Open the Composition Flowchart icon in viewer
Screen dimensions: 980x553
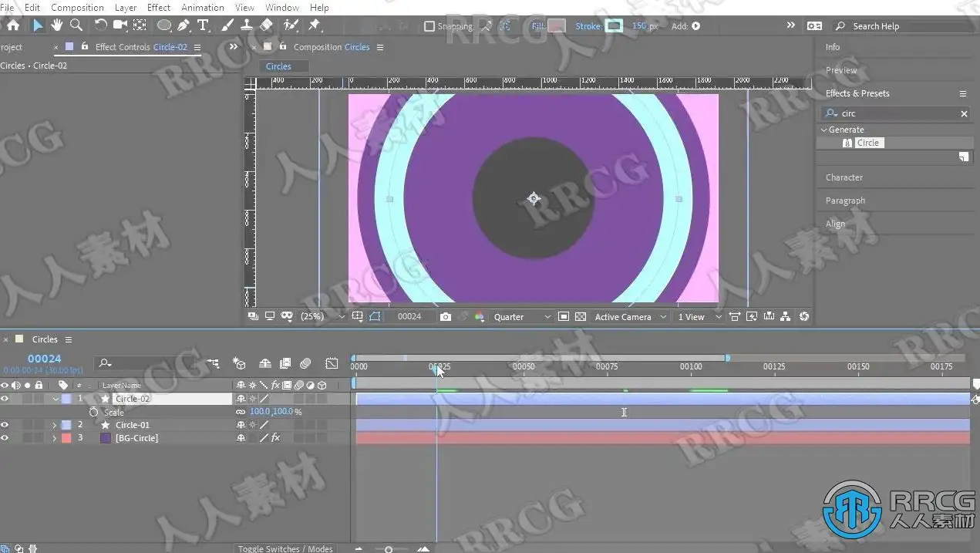(785, 317)
